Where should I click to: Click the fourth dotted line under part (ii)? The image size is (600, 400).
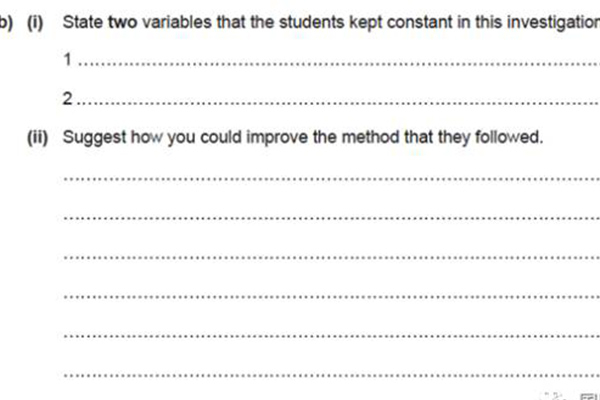pos(331,297)
